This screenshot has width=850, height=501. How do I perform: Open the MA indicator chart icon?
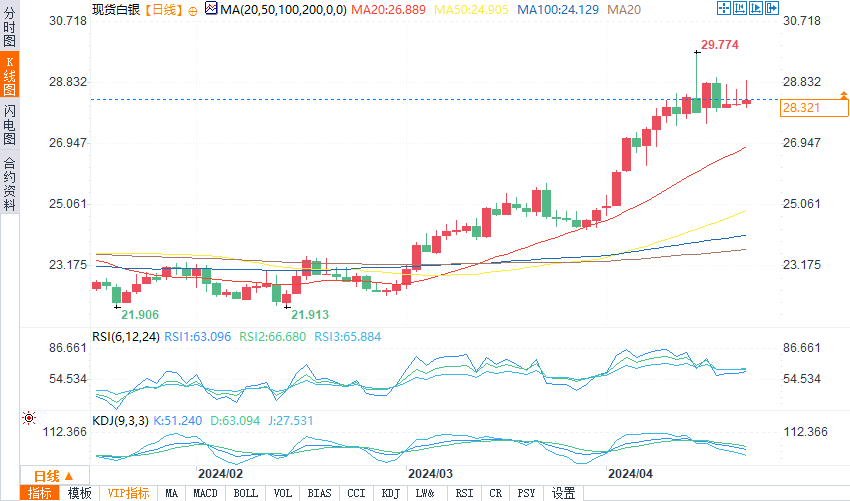coord(211,8)
